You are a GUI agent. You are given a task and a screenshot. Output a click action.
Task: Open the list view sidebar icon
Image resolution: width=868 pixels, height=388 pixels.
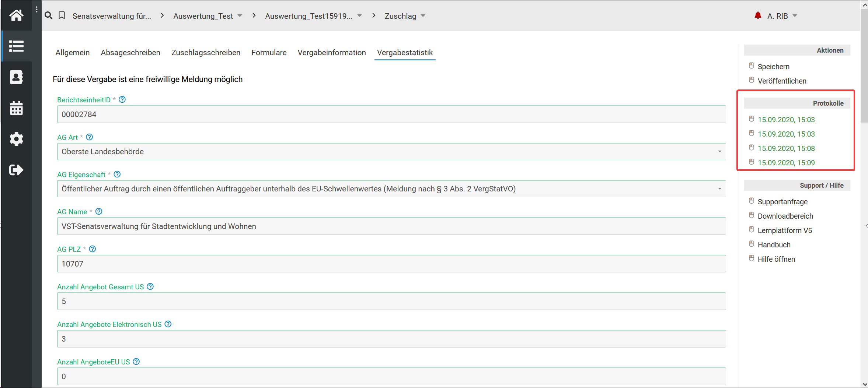[x=16, y=46]
